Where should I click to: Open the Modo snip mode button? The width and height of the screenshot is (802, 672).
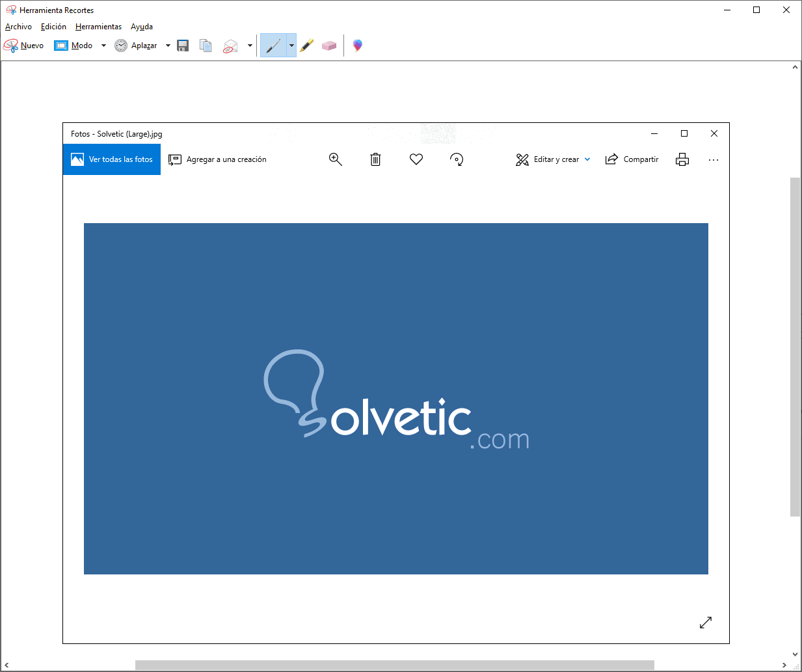[x=74, y=46]
